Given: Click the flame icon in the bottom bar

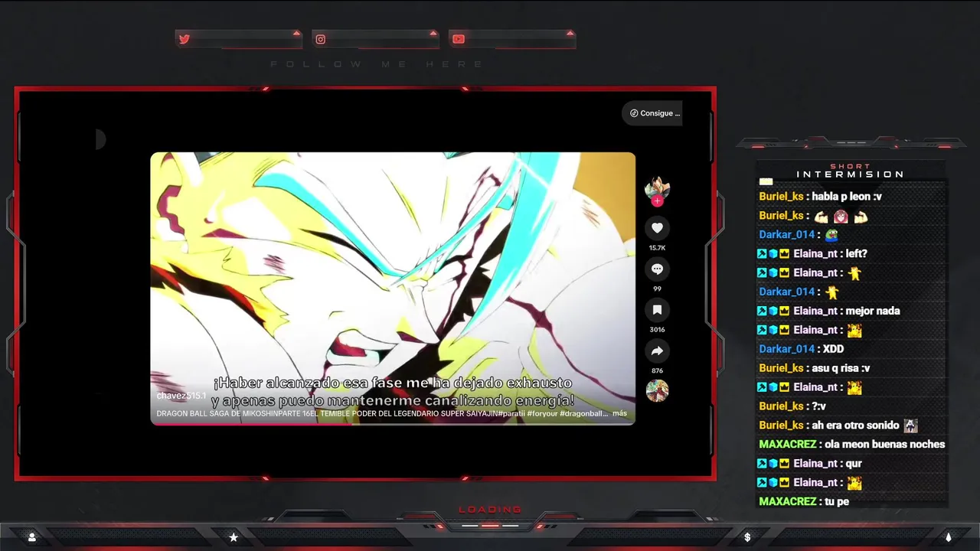Looking at the screenshot, I should click(948, 537).
